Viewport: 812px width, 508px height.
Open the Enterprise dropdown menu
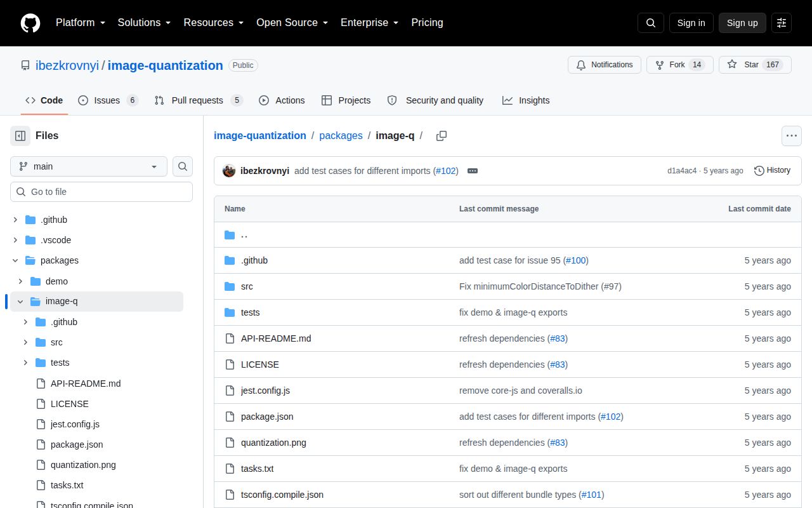(x=370, y=23)
